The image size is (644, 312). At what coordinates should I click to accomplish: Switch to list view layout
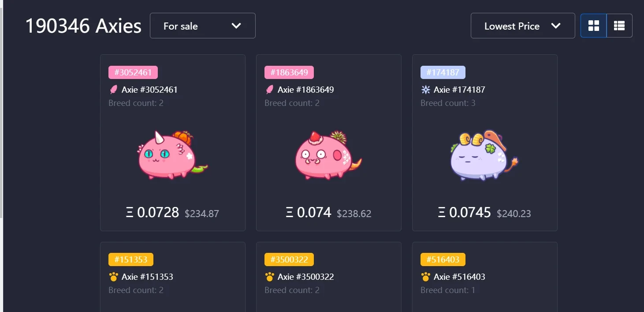click(619, 26)
